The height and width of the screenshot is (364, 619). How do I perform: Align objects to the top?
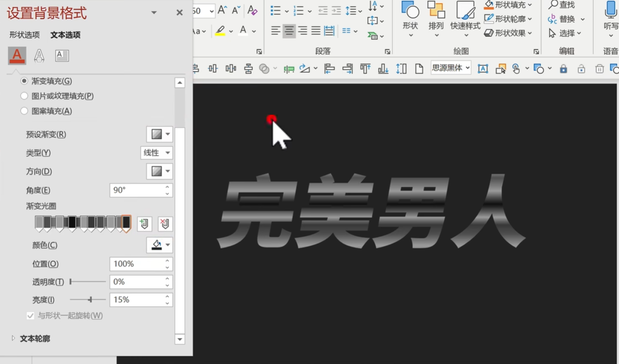click(x=365, y=69)
